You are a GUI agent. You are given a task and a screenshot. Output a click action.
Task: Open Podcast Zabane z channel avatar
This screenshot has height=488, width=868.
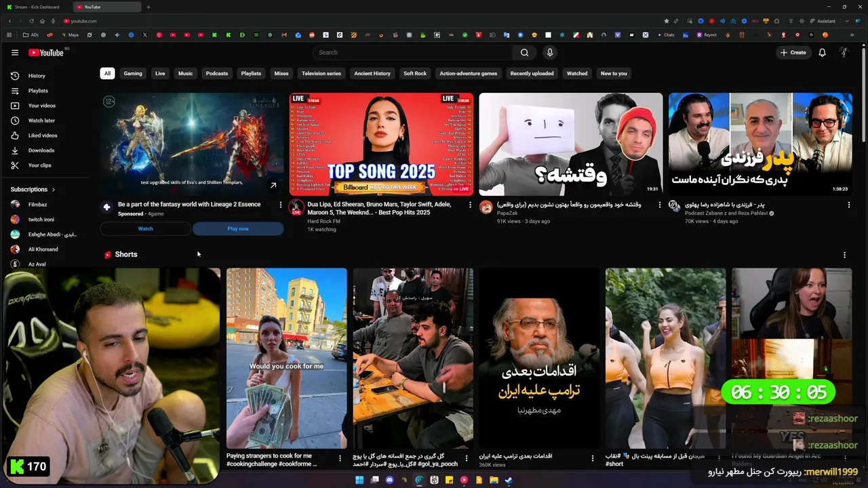click(x=675, y=207)
